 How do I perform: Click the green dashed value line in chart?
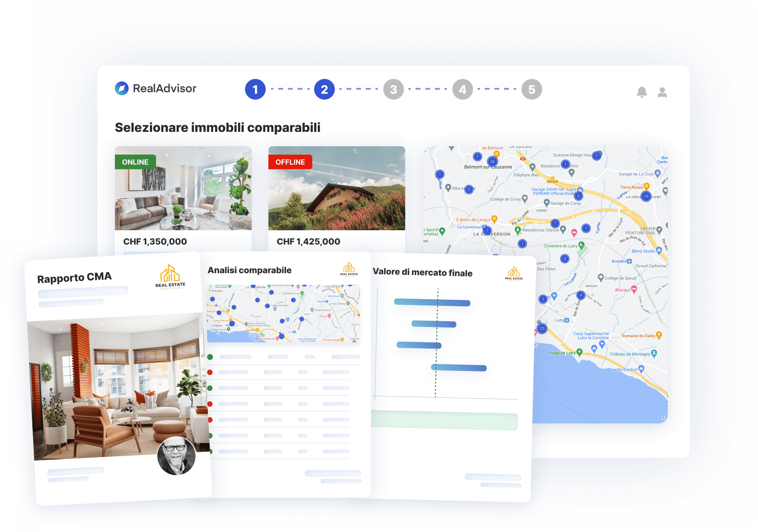click(x=437, y=343)
